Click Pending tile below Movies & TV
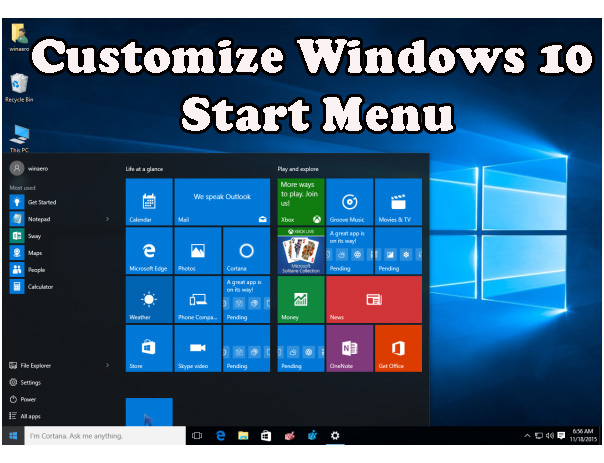Screen dimensions: 604x463 (x=398, y=251)
